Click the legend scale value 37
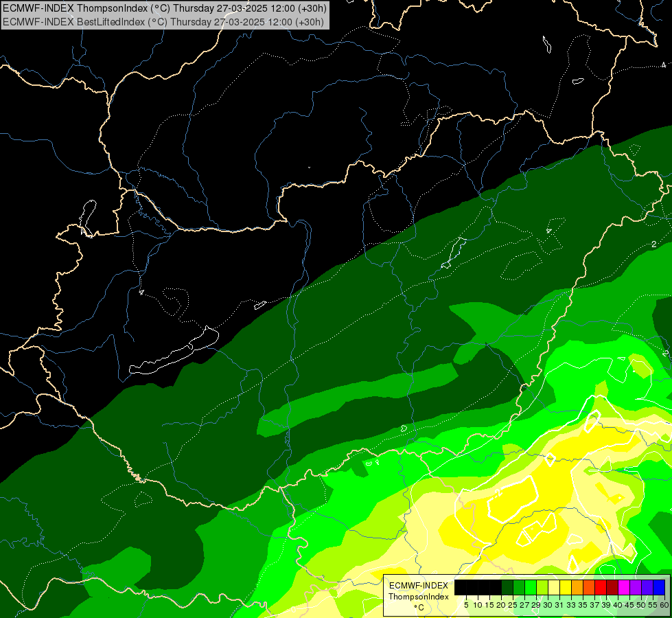Image resolution: width=672 pixels, height=618 pixels. [x=594, y=605]
